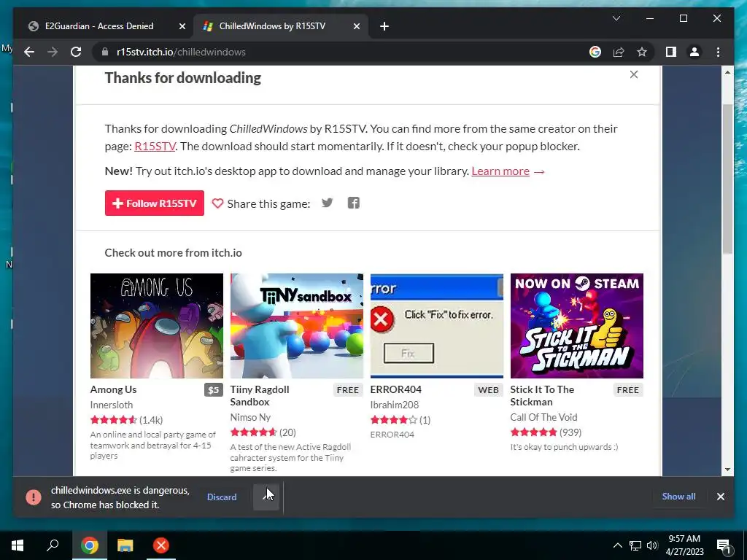Click the Google icon in the address bar

[595, 52]
